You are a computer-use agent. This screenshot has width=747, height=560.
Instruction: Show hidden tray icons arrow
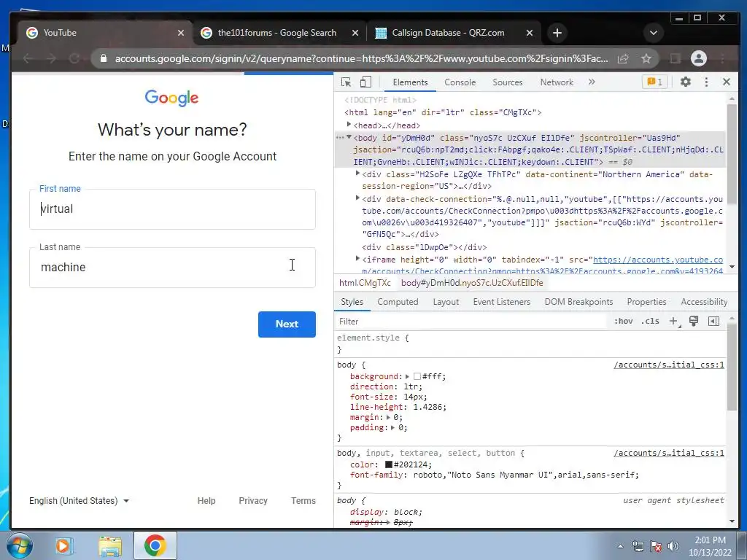pos(620,546)
